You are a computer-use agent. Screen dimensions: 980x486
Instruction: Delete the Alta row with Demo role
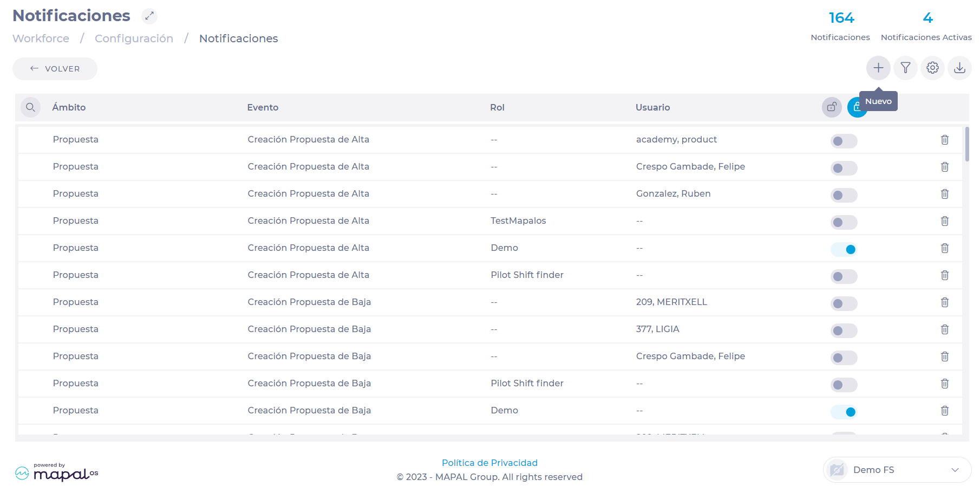(945, 248)
